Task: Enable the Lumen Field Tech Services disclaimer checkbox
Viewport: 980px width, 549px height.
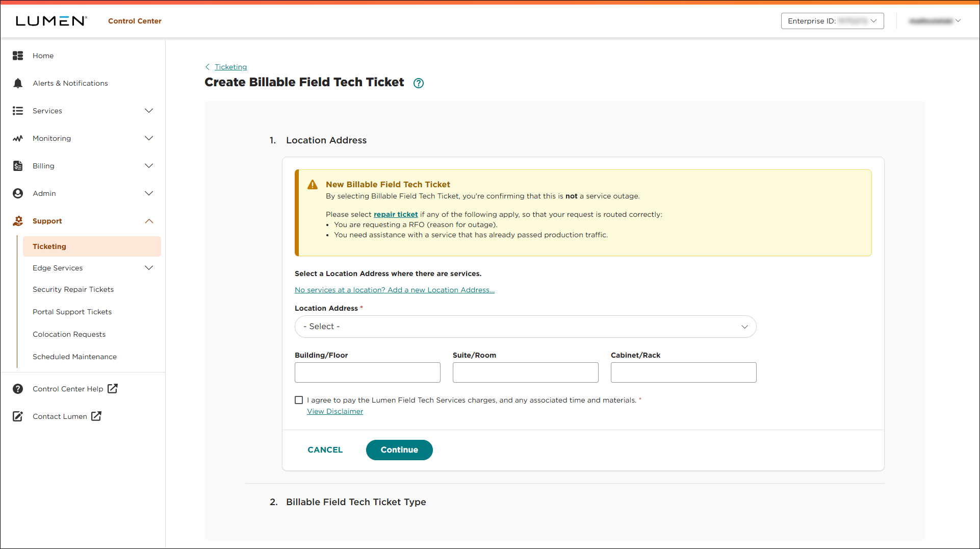Action: pyautogui.click(x=299, y=400)
